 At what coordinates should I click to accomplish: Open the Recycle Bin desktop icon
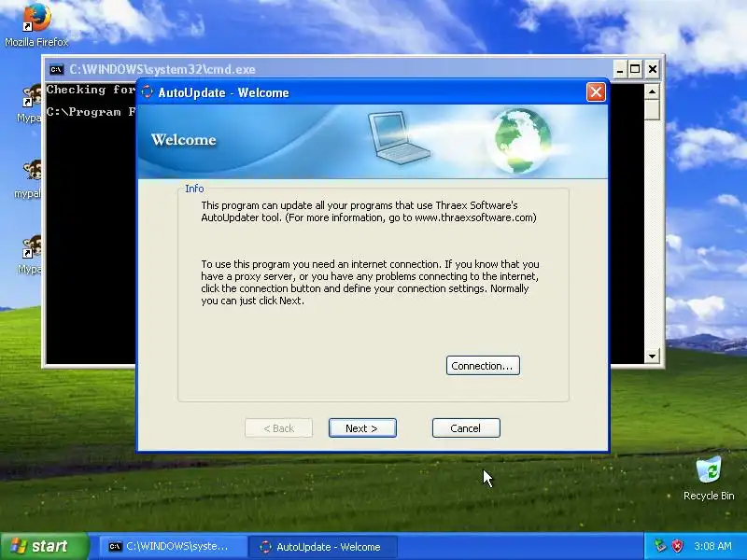709,479
